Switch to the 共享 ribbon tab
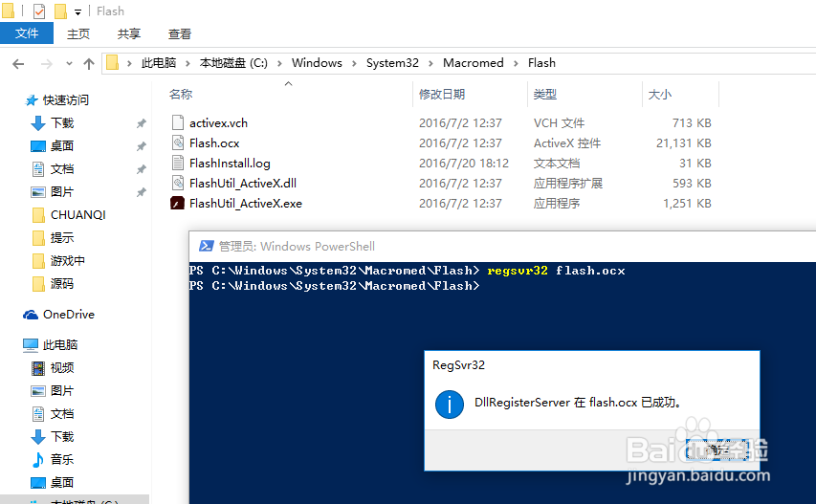 (x=128, y=33)
